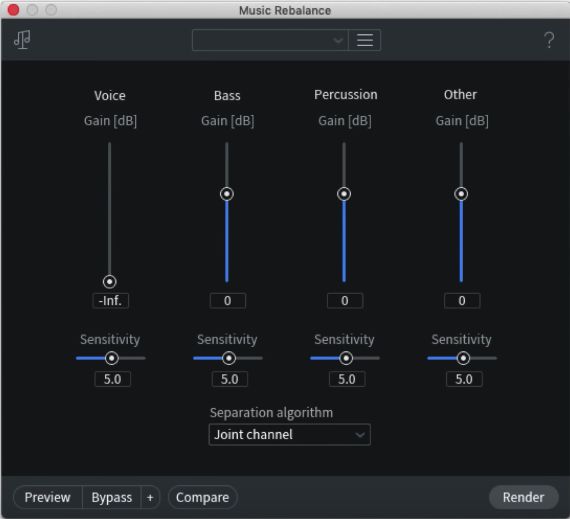
Task: Click the Other gain slider handle
Action: pos(461,194)
